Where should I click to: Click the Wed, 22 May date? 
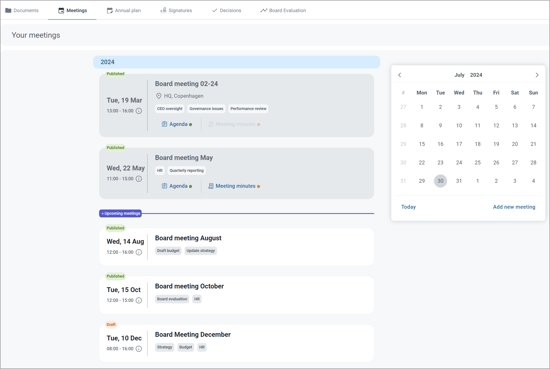(x=126, y=168)
